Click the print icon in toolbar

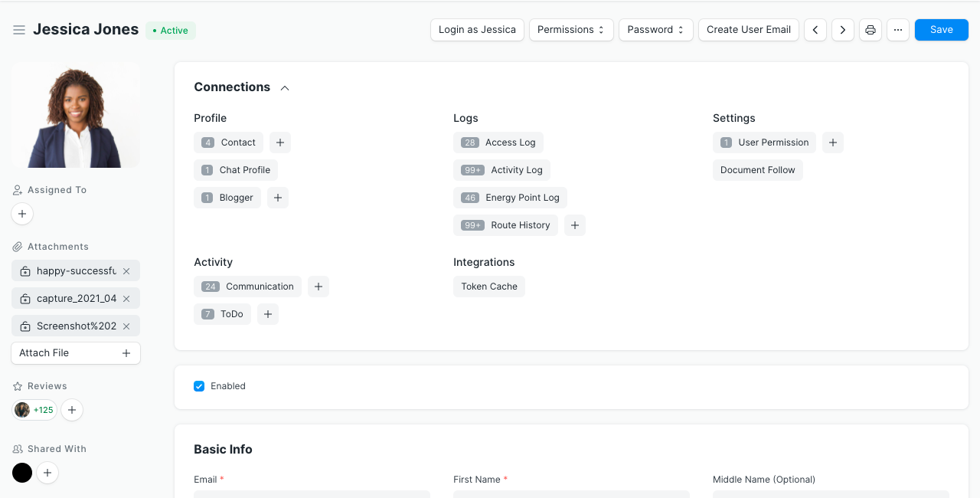pos(870,30)
